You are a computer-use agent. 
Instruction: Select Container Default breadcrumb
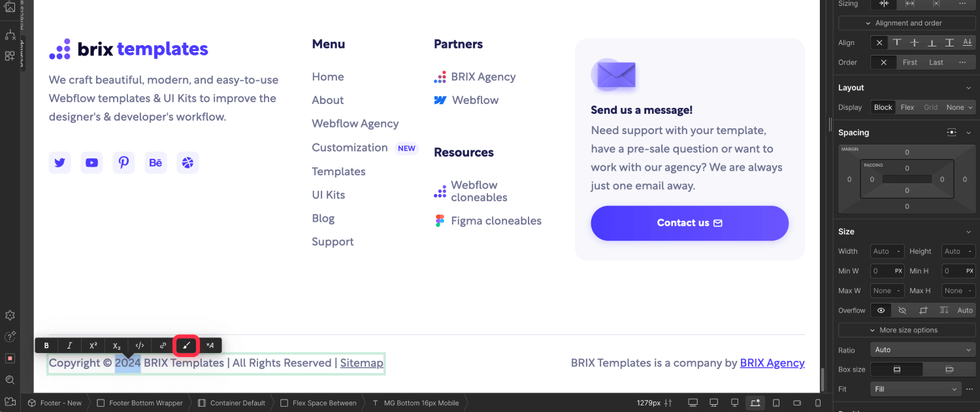pos(231,403)
